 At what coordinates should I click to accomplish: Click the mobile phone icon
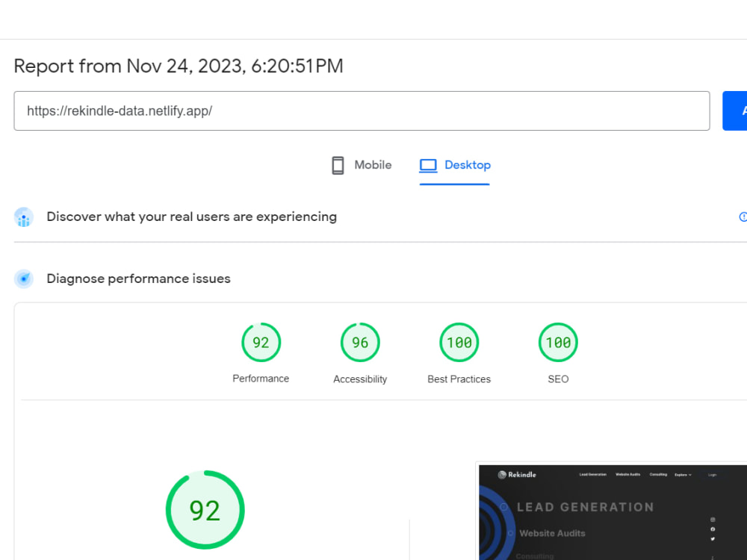point(338,165)
